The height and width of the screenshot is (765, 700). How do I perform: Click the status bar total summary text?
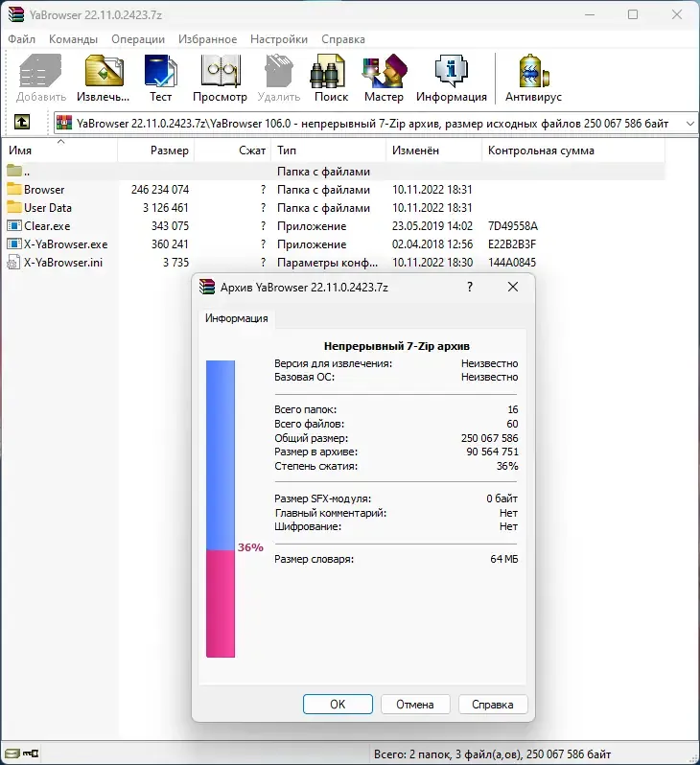[x=493, y=753]
